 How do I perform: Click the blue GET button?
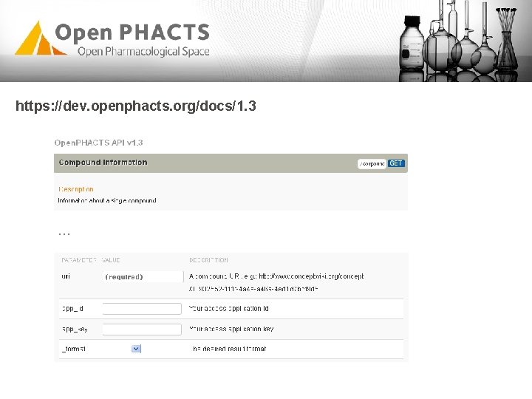[396, 163]
